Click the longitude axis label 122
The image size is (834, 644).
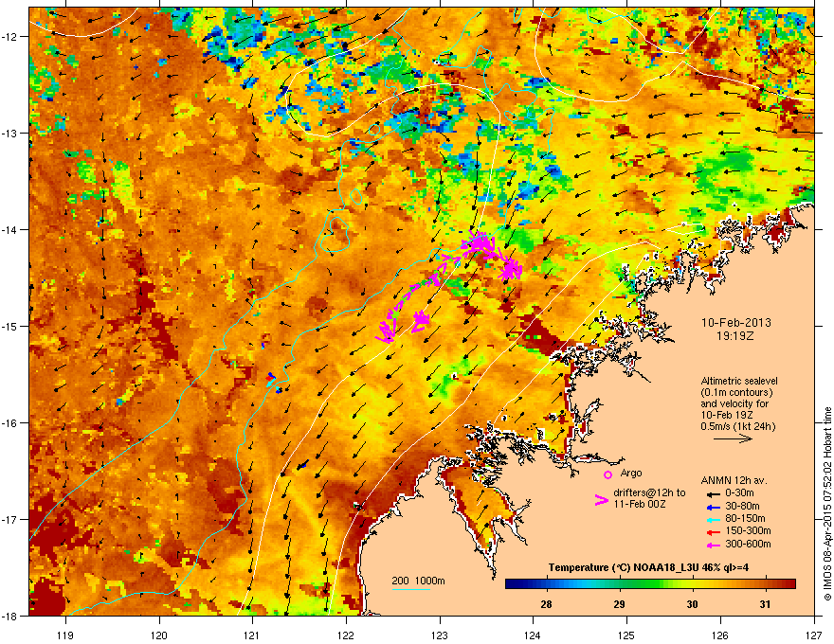pyautogui.click(x=346, y=635)
